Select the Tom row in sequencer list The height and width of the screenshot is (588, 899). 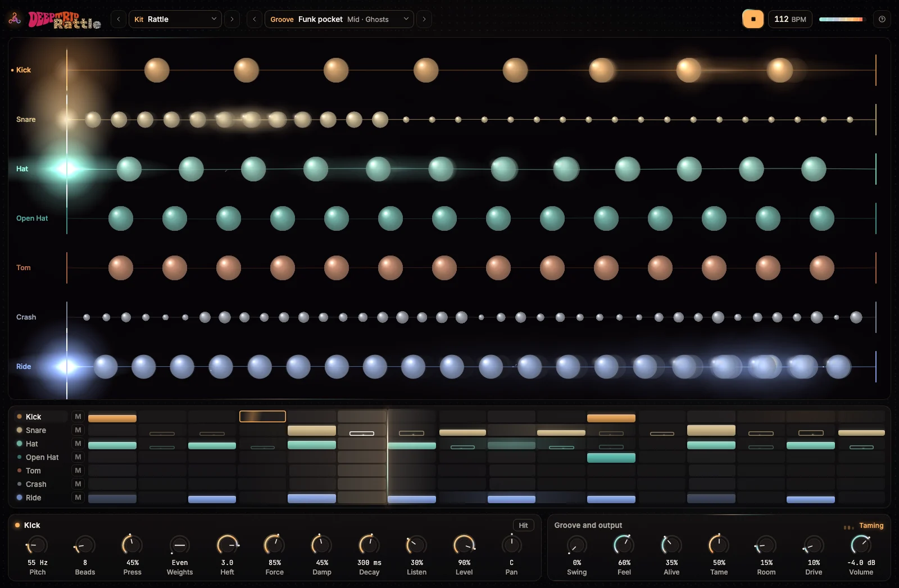point(40,471)
